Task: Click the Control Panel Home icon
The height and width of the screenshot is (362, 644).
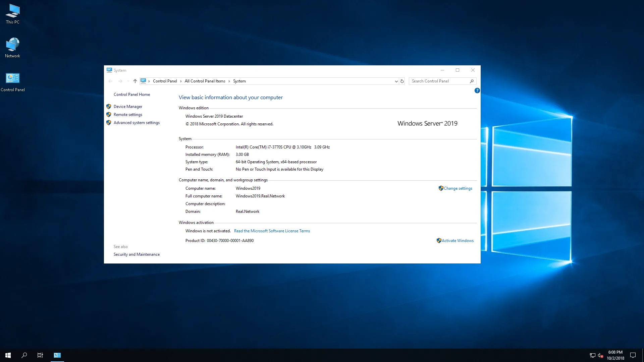Action: 131,94
